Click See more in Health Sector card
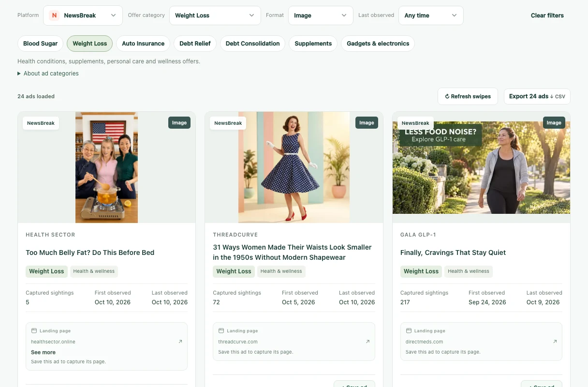This screenshot has width=588, height=387. click(x=43, y=352)
